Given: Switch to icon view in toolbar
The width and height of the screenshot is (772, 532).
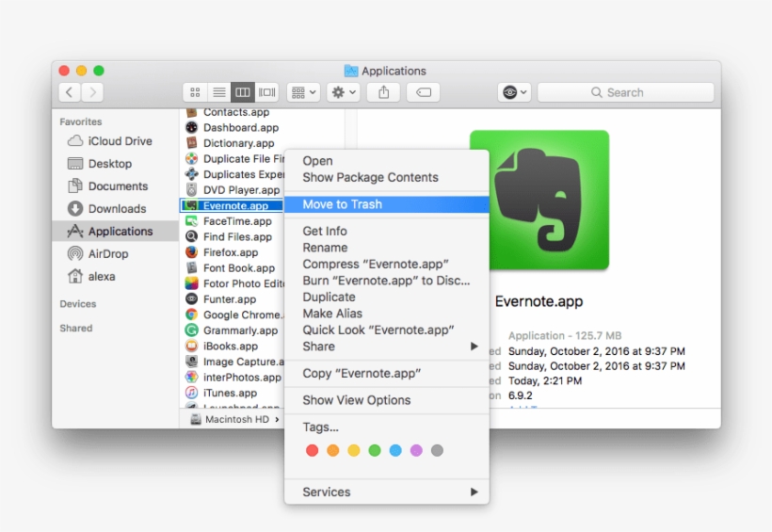Looking at the screenshot, I should (x=195, y=92).
